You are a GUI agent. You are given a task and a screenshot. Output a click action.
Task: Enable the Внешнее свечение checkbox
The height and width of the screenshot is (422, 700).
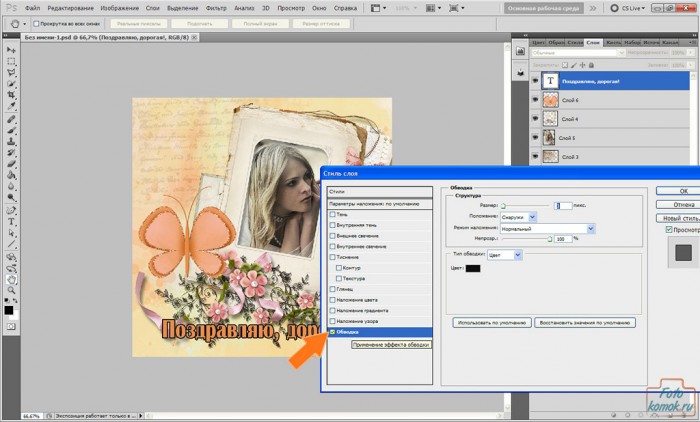[x=332, y=236]
